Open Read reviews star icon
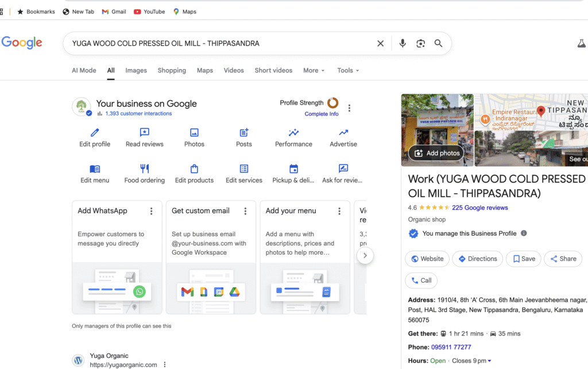The image size is (588, 369). [x=145, y=133]
